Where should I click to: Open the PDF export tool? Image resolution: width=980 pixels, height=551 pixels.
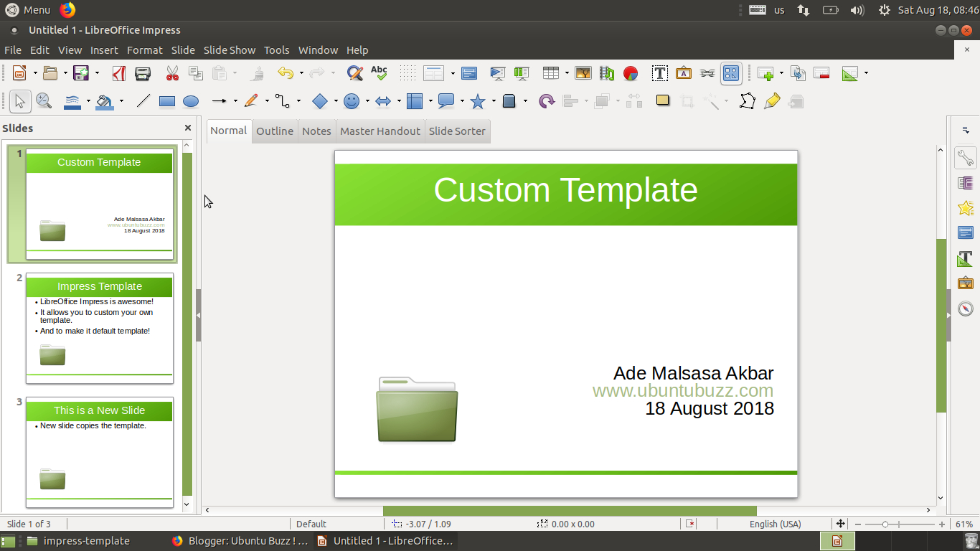click(x=119, y=73)
